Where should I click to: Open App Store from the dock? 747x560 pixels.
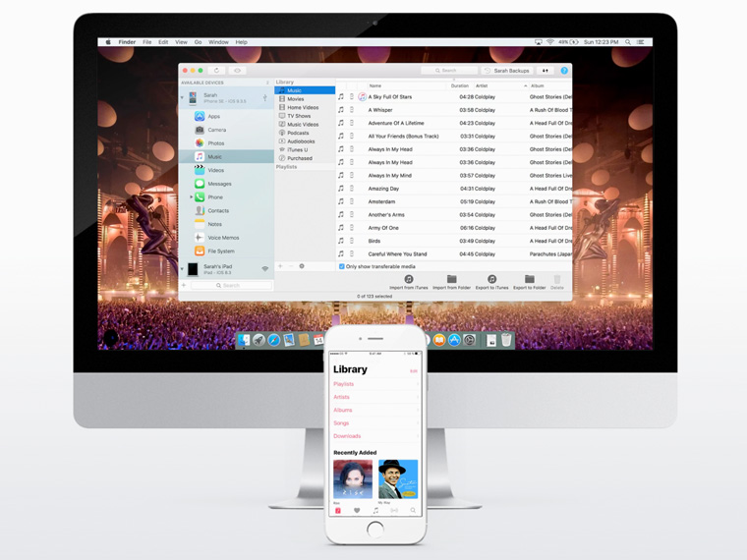[454, 340]
